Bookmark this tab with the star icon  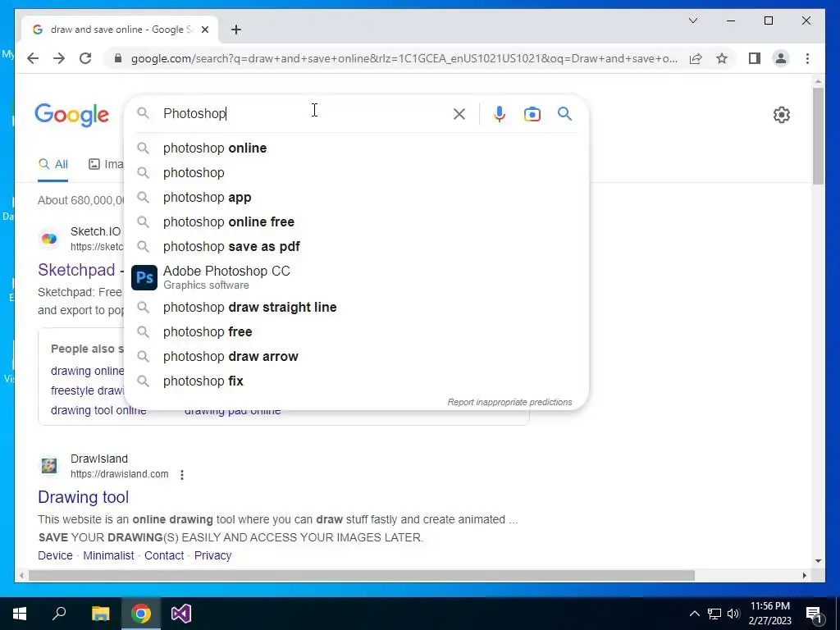(x=722, y=58)
